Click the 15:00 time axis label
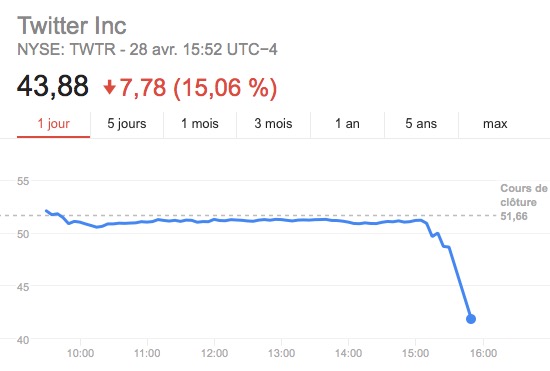Screen dimensions: 550x371 (415, 353)
